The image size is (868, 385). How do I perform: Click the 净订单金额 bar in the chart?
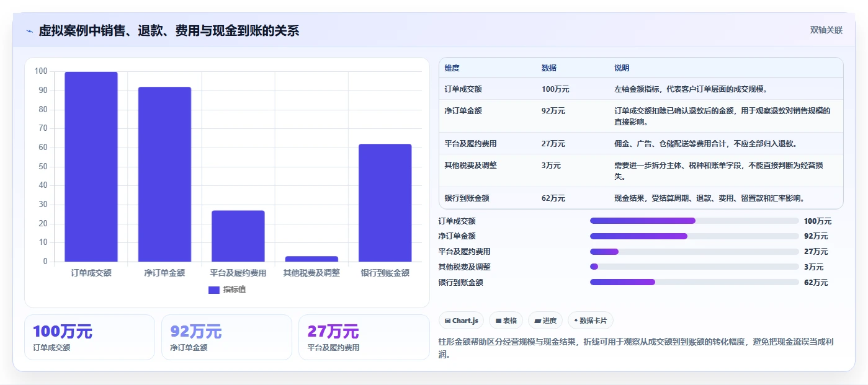(x=164, y=174)
